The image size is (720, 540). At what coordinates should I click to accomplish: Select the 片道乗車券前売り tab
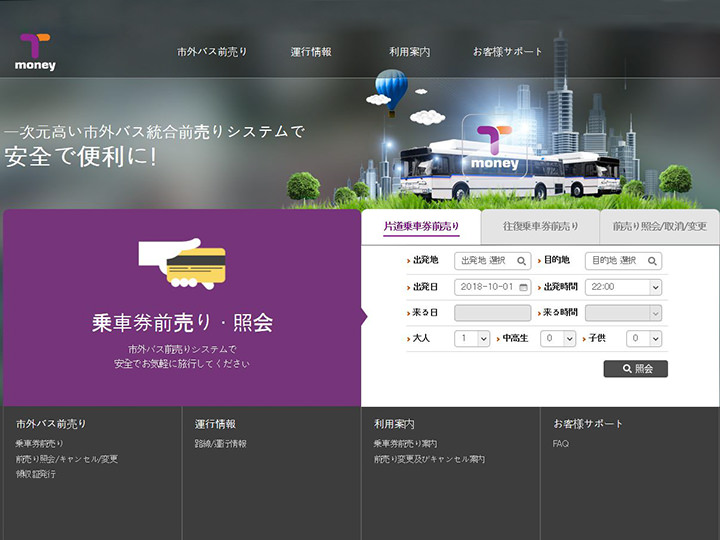pos(421,226)
